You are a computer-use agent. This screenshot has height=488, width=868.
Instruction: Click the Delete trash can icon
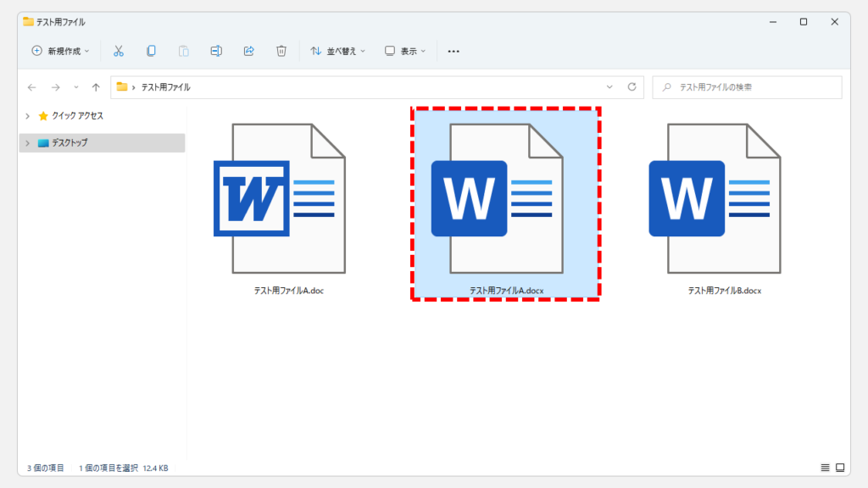click(x=281, y=51)
